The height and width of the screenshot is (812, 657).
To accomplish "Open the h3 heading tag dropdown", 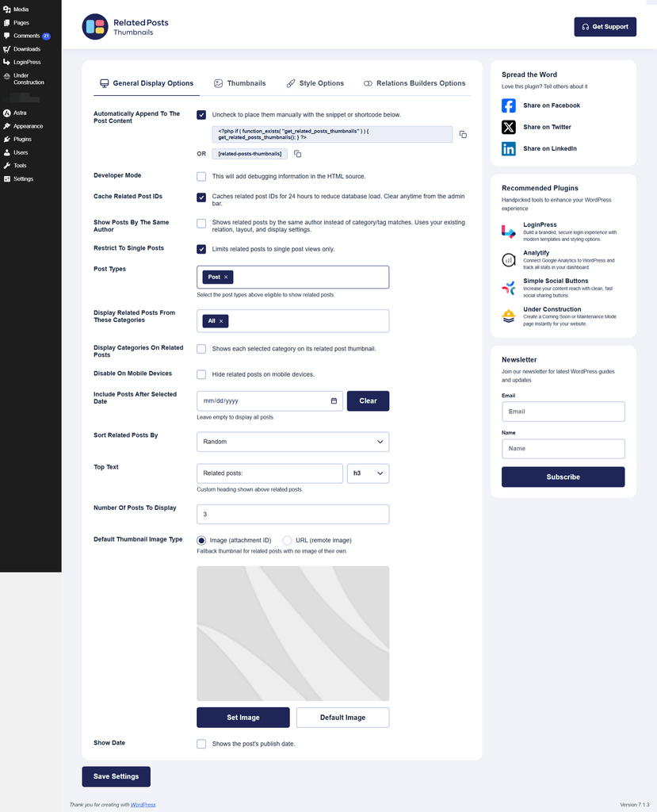I will tap(368, 473).
